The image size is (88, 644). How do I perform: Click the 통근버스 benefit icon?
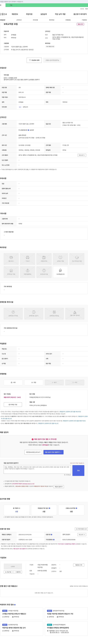[11, 259]
